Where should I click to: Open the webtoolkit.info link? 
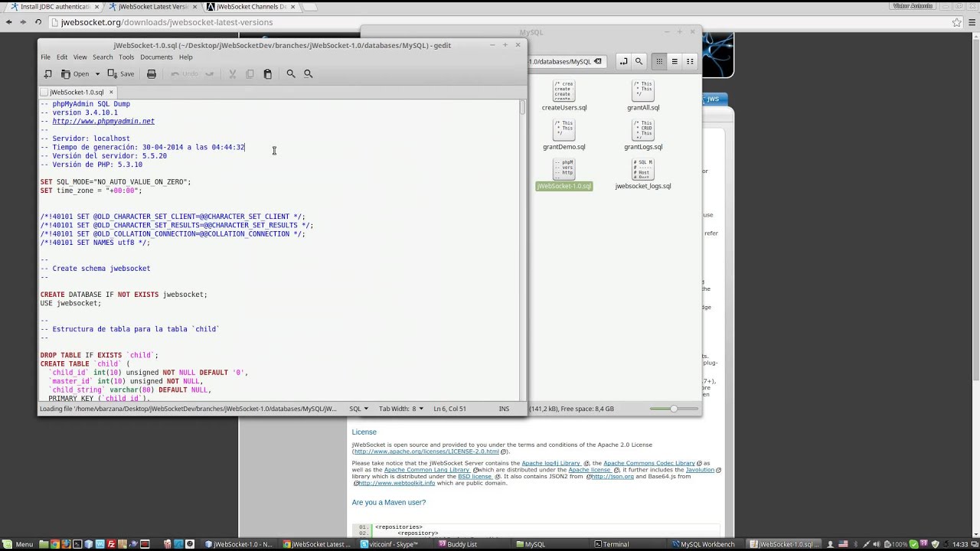click(x=397, y=483)
